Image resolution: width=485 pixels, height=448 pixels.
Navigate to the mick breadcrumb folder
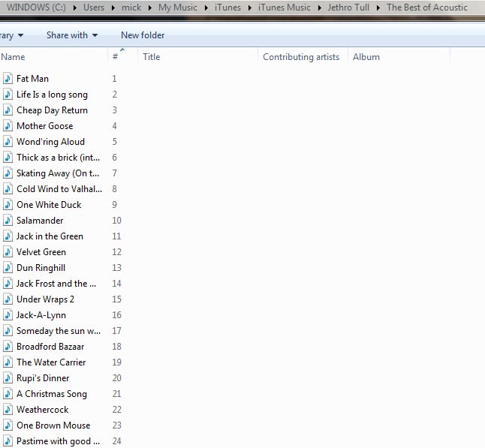[x=131, y=8]
